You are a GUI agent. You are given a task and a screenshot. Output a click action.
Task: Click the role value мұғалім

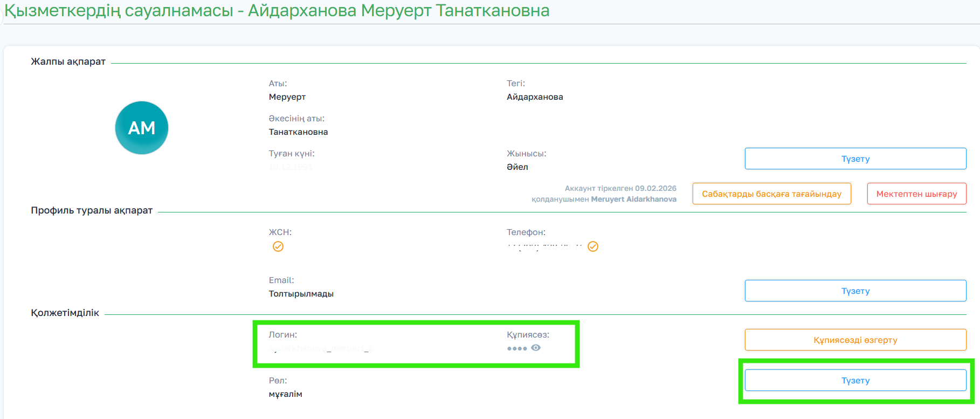(285, 394)
